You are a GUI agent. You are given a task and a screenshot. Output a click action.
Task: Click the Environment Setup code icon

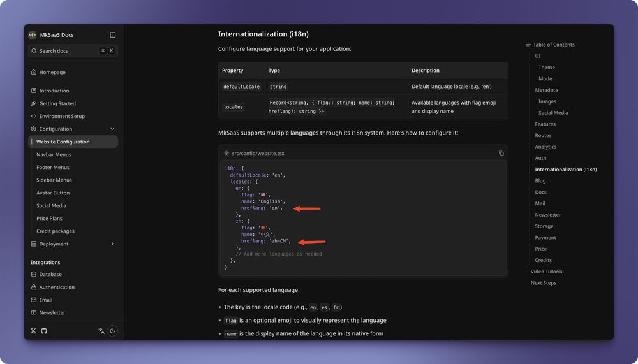pyautogui.click(x=34, y=116)
